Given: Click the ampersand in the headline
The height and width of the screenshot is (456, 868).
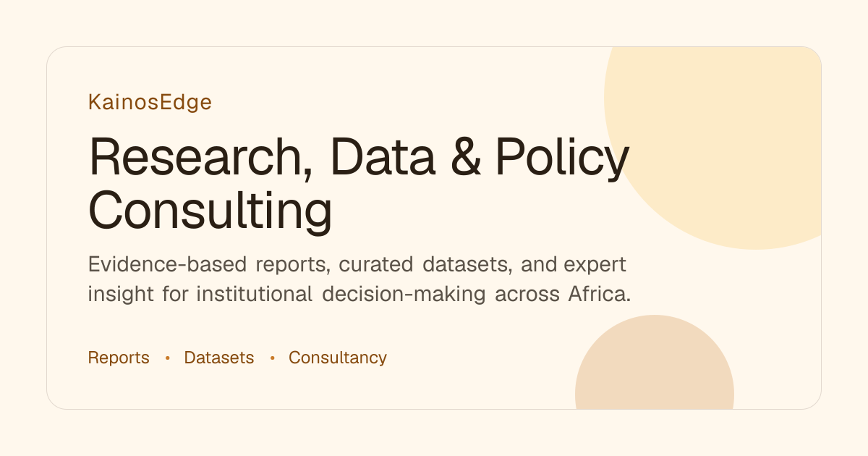Looking at the screenshot, I should (x=466, y=159).
